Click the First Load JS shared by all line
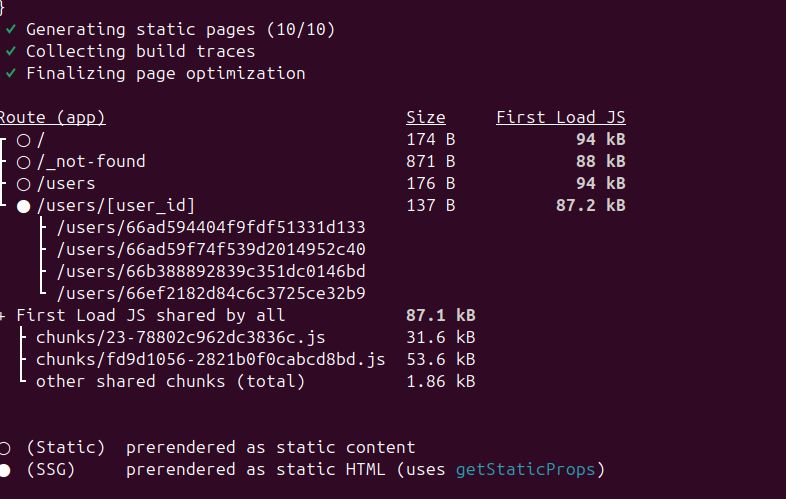 click(238, 315)
